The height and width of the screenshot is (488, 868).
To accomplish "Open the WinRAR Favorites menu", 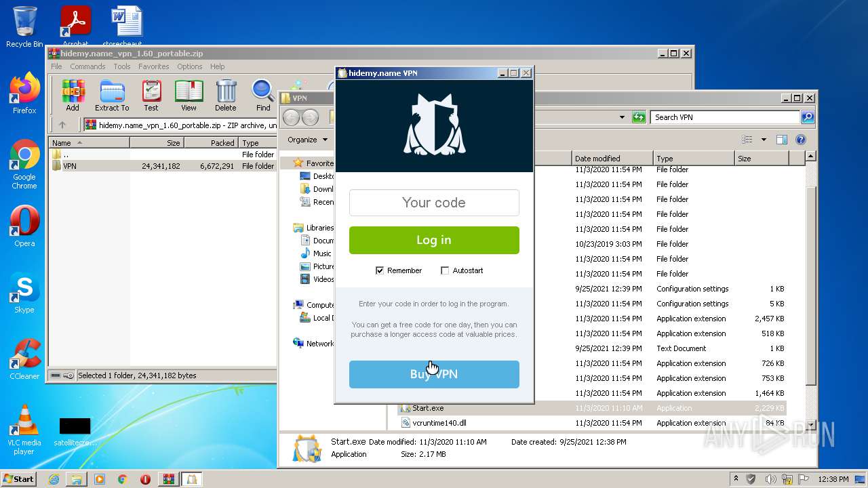I will click(154, 66).
